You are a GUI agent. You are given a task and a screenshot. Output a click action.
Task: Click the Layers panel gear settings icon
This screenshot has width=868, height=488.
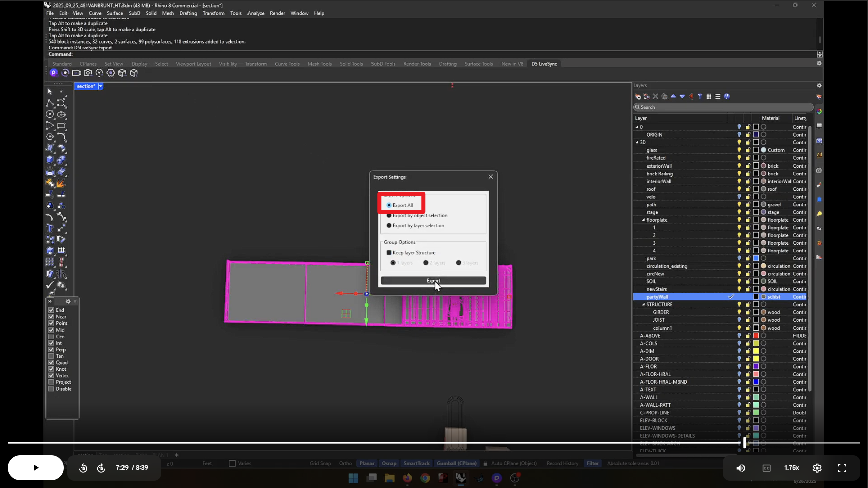click(x=819, y=85)
